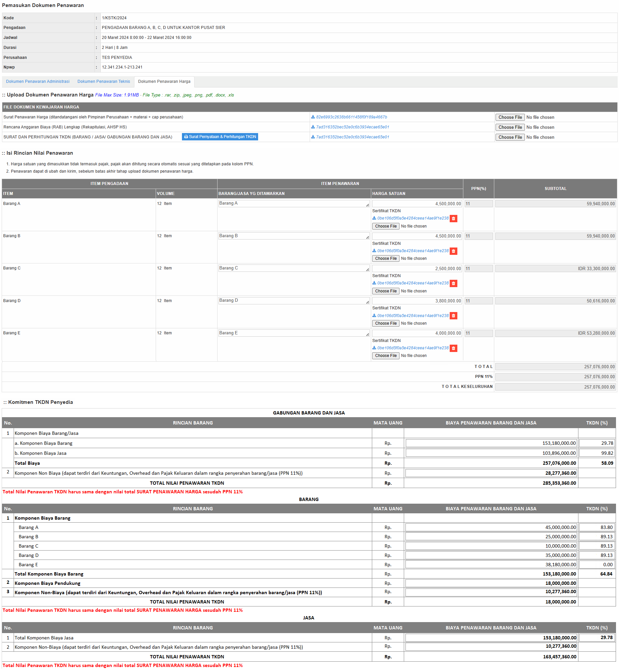Click the TKDN percentage field for Barang E

coord(597,565)
